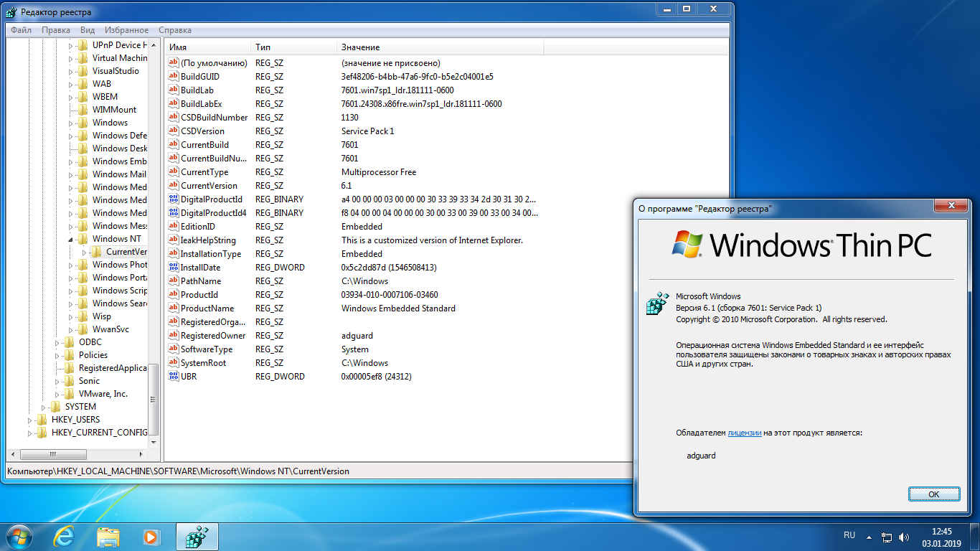The width and height of the screenshot is (980, 551).
Task: Open the Справка menu
Action: [175, 30]
